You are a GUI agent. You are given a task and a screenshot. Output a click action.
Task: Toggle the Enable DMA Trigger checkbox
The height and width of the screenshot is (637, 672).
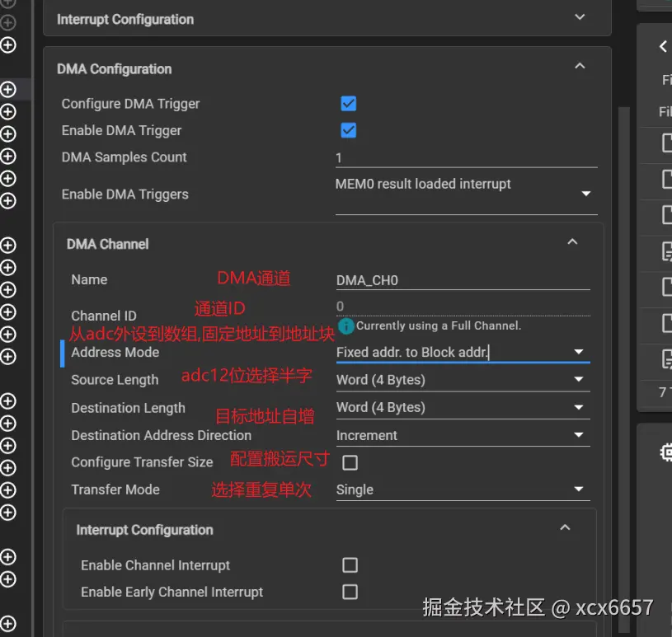[x=349, y=130]
